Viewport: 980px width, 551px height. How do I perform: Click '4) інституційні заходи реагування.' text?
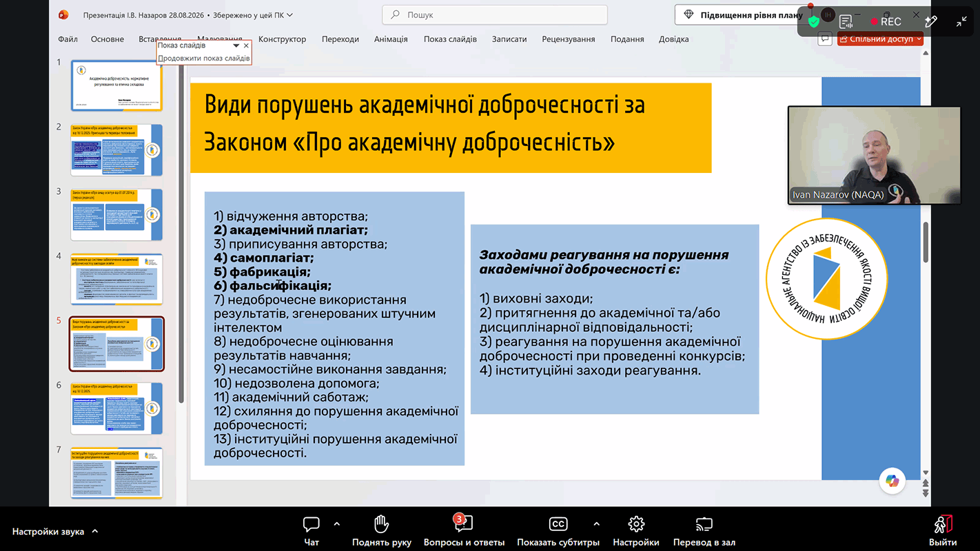pyautogui.click(x=590, y=371)
